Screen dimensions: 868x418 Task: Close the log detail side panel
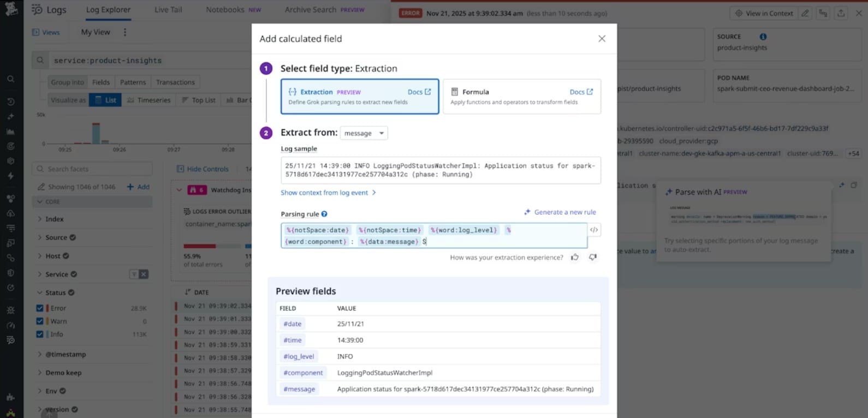(x=859, y=13)
